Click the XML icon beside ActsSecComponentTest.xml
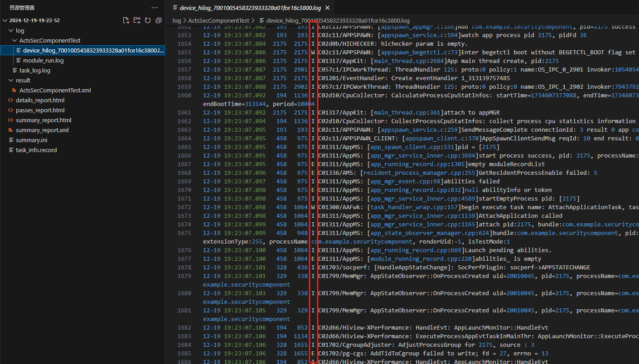 click(15, 90)
